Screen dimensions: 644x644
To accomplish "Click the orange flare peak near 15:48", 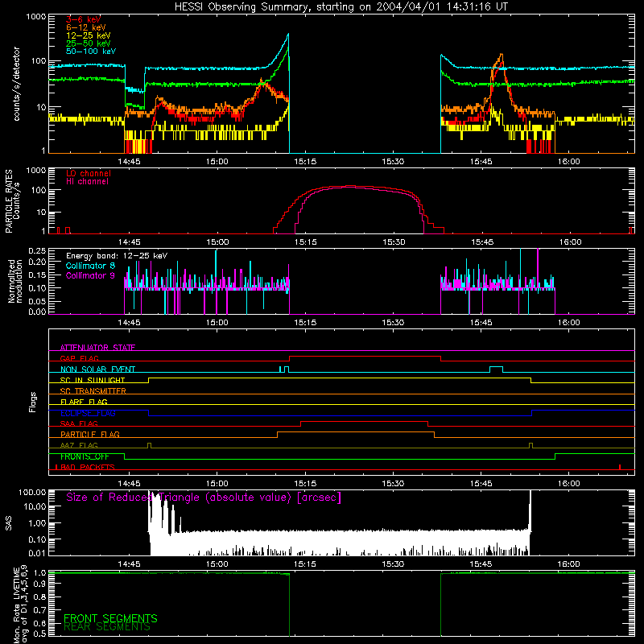I will (501, 55).
